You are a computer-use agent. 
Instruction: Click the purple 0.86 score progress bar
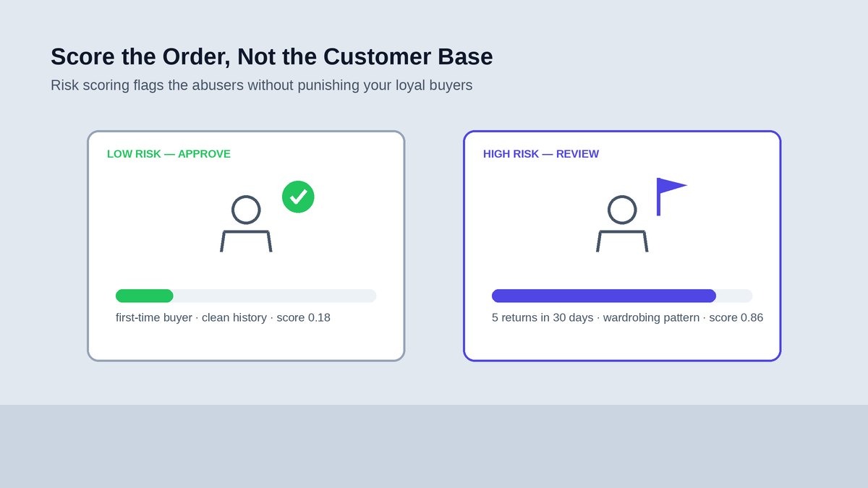pos(622,296)
